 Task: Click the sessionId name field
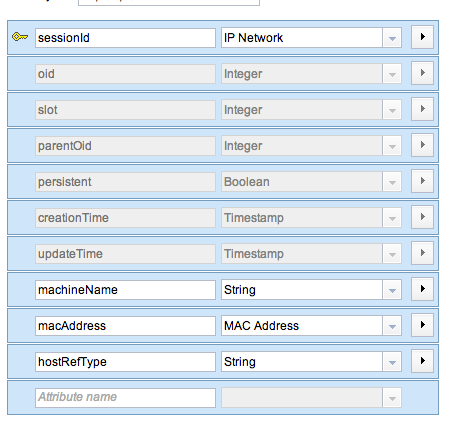125,38
